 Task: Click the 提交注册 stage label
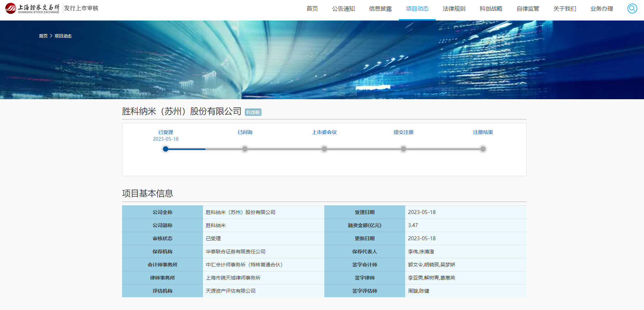(403, 132)
